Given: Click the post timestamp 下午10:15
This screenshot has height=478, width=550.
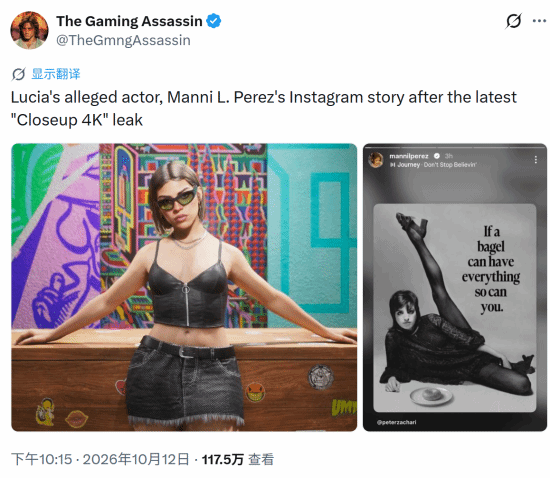Looking at the screenshot, I should 41,459.
